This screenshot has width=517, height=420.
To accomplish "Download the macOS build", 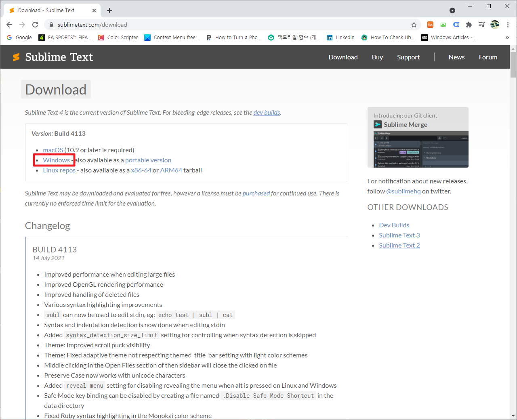I will 53,150.
